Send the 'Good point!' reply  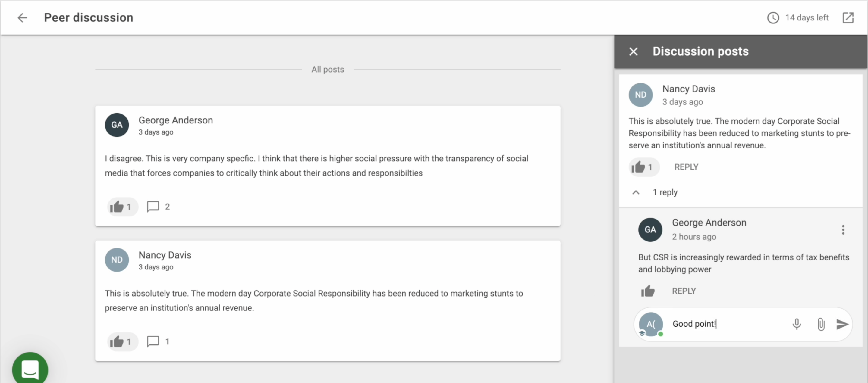[842, 324]
